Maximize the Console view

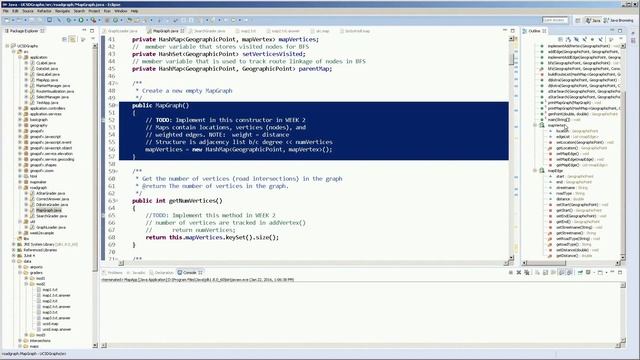tap(620, 272)
